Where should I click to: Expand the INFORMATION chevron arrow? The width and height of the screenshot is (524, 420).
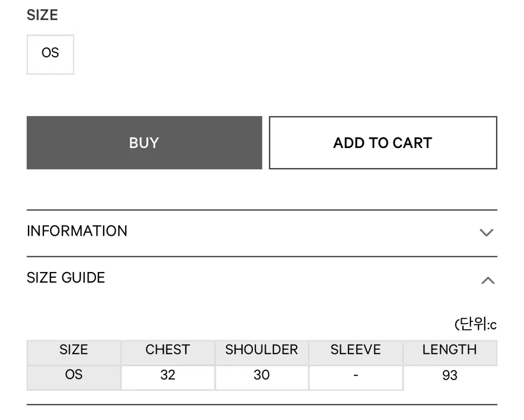click(486, 232)
